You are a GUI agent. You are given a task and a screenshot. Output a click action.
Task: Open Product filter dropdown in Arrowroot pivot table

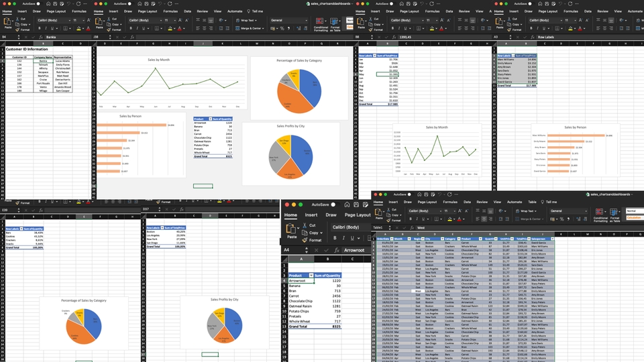pyautogui.click(x=311, y=276)
